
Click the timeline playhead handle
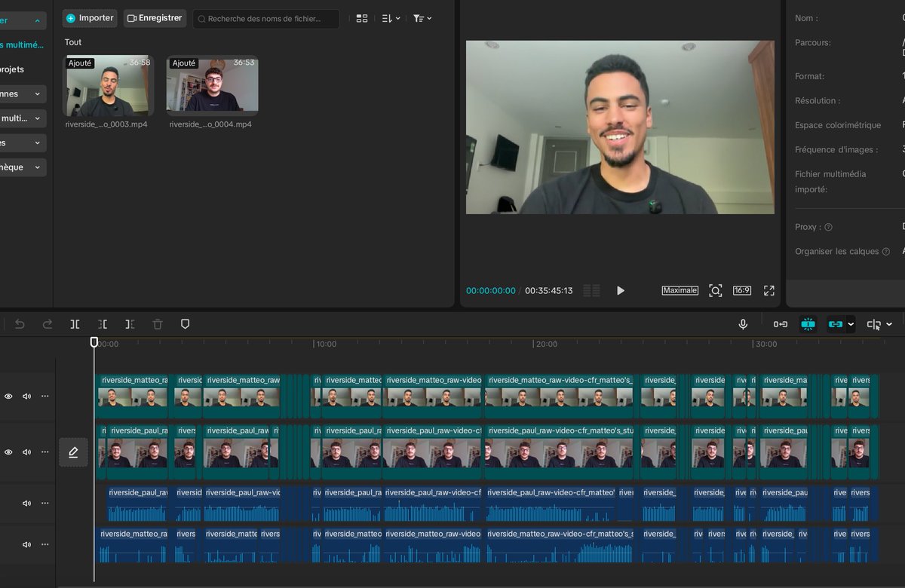point(94,342)
